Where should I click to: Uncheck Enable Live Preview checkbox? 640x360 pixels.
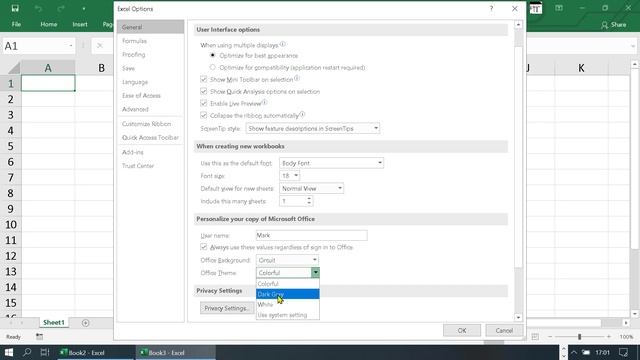204,103
